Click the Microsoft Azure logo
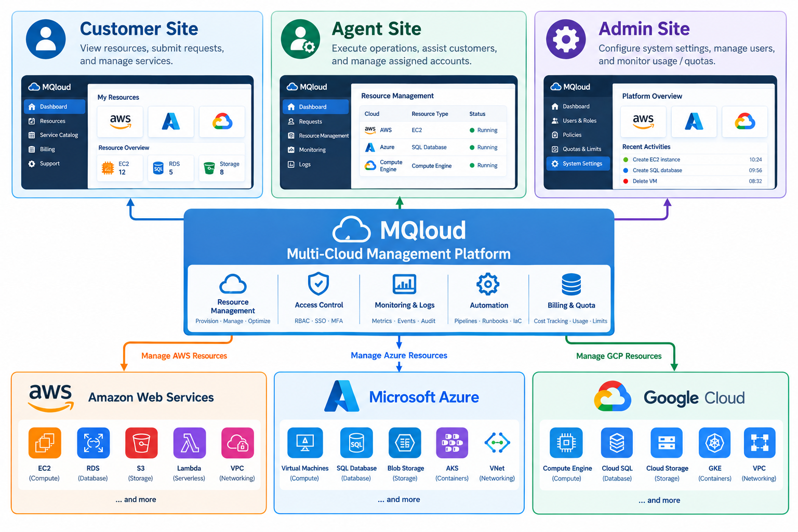 click(342, 396)
